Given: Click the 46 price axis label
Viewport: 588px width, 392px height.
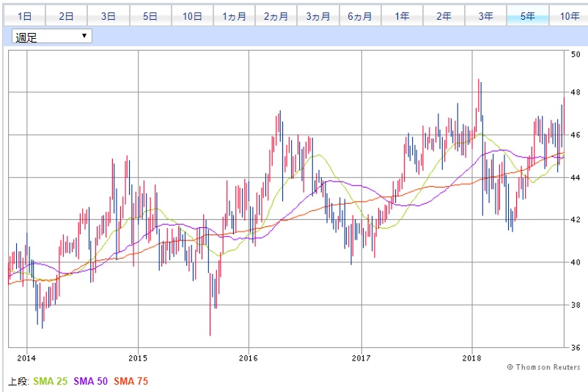Looking at the screenshot, I should (576, 135).
